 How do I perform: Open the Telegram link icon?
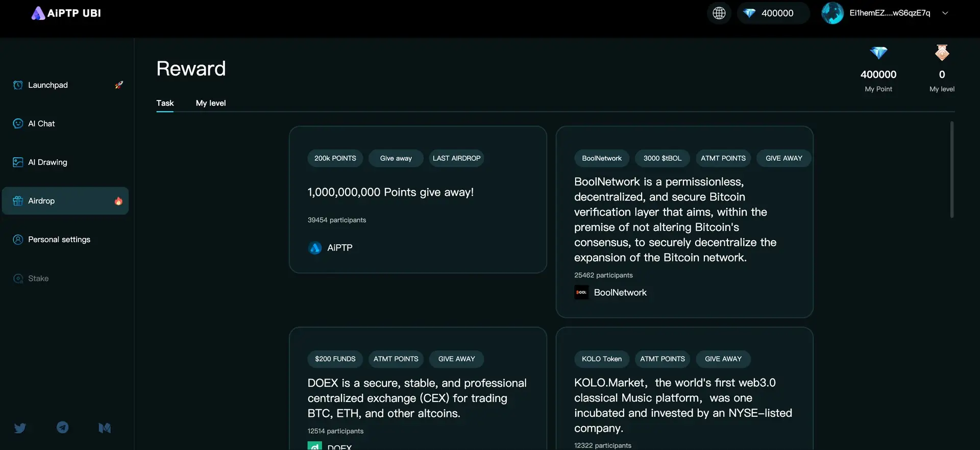coord(62,428)
